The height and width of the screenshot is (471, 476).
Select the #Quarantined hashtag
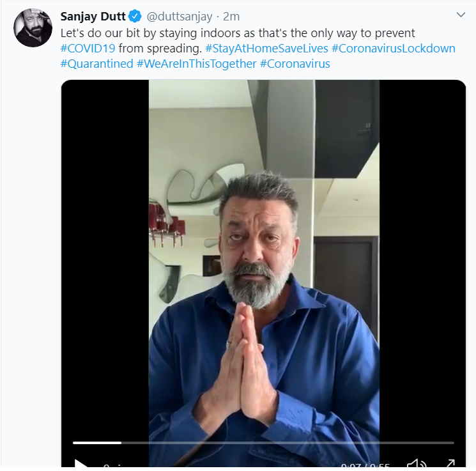pyautogui.click(x=96, y=64)
